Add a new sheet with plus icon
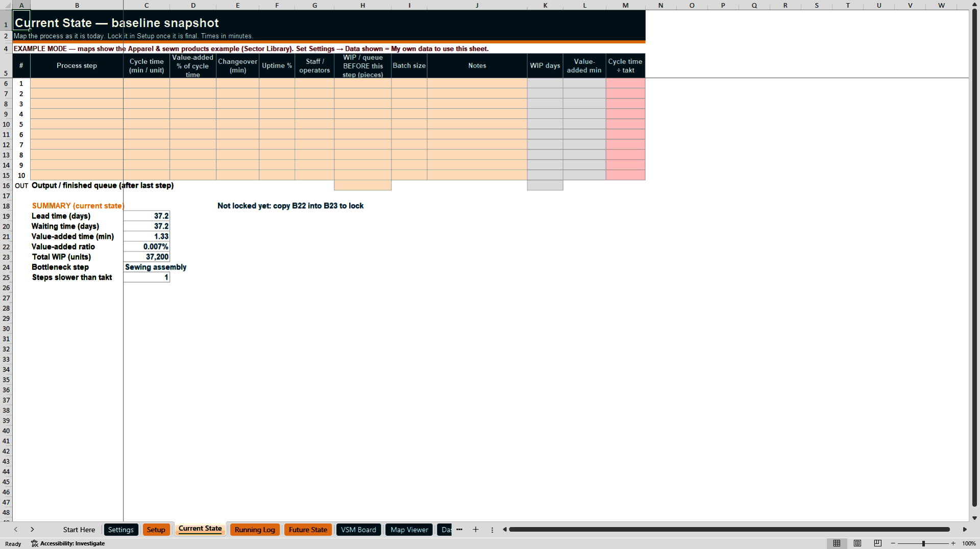This screenshot has width=980, height=549. pyautogui.click(x=476, y=530)
